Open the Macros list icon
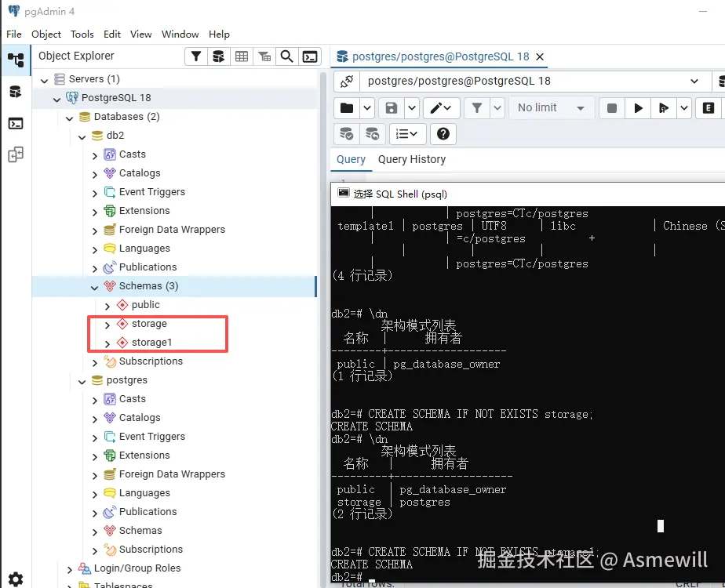 [x=407, y=134]
